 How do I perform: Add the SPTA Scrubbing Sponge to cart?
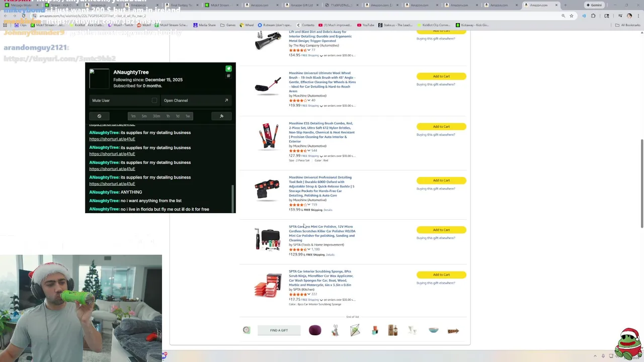[441, 275]
